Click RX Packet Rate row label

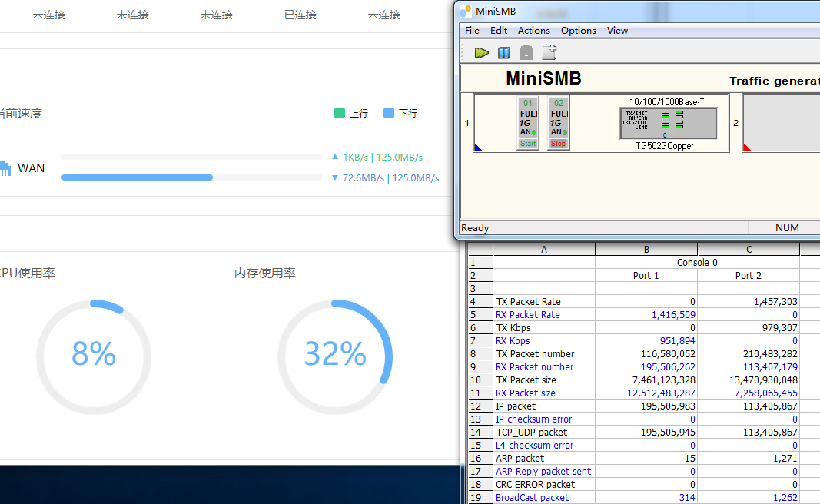(528, 315)
